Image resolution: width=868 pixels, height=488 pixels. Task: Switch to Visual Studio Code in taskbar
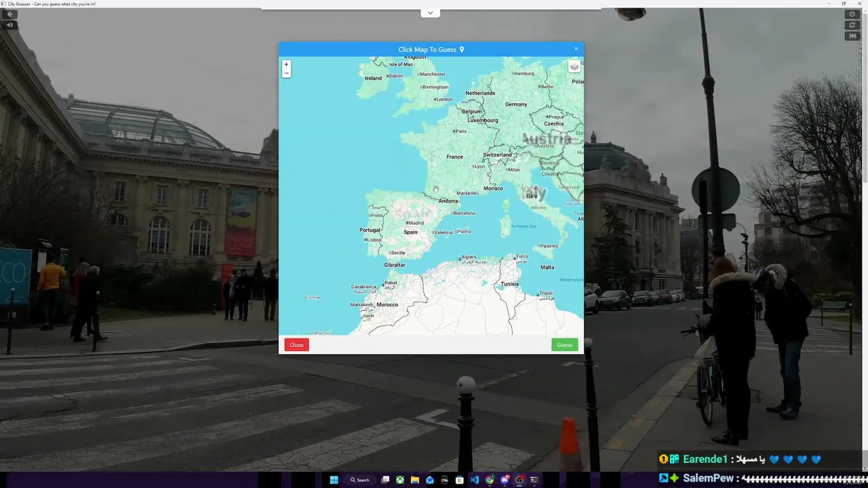(x=475, y=480)
